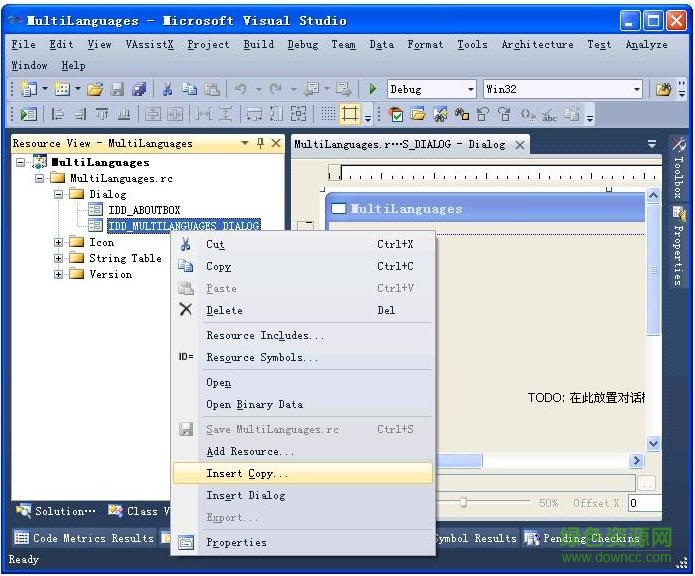Choose Insert Copy... from the context menu
Screen dimensions: 695x576
click(x=247, y=473)
